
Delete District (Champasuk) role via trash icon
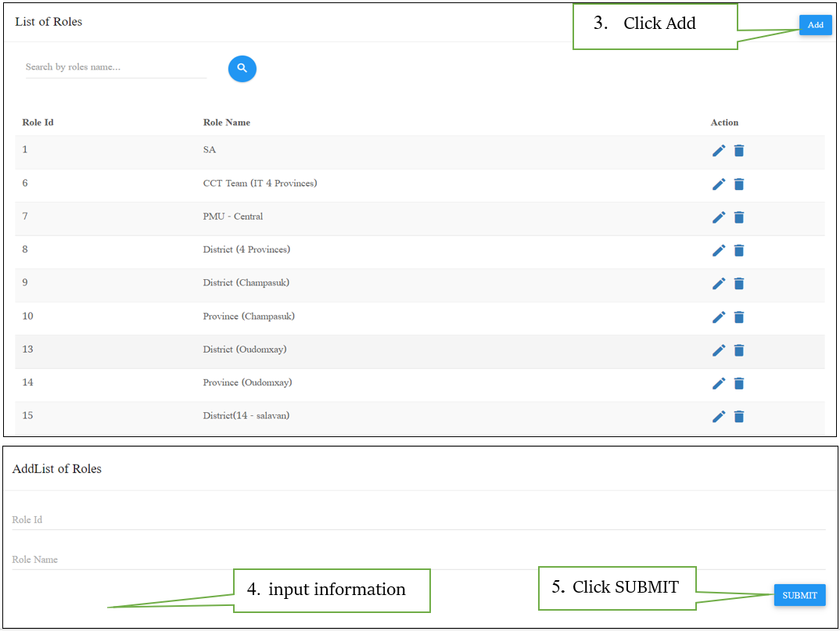(739, 284)
